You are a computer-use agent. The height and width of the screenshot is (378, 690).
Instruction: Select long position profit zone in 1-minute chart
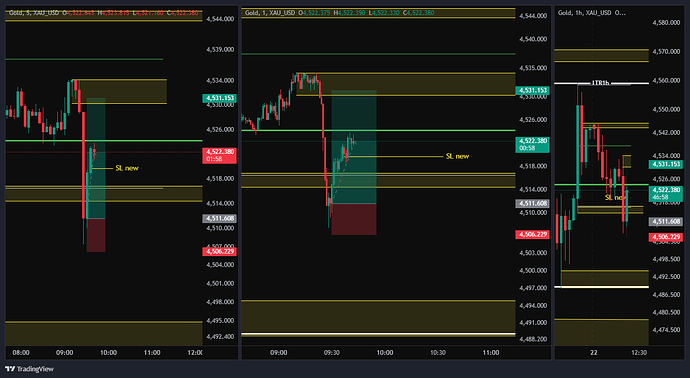[x=354, y=147]
